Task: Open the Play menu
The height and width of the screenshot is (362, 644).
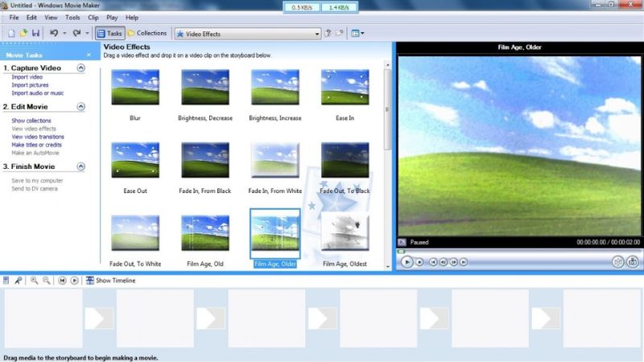Action: pyautogui.click(x=112, y=18)
